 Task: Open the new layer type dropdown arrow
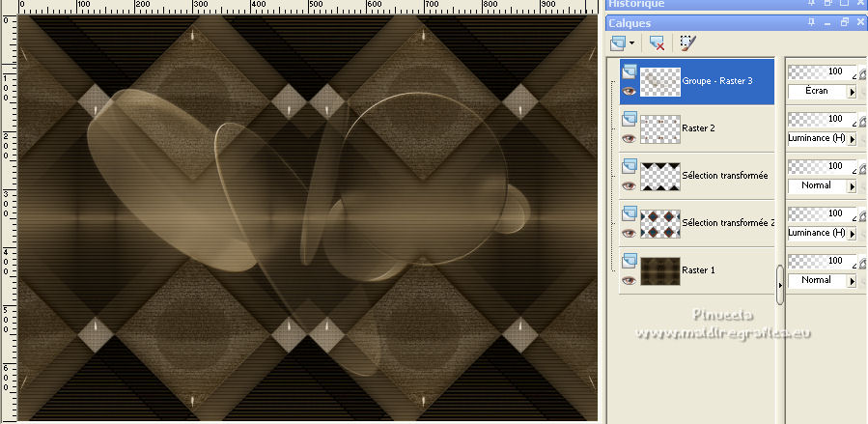[x=631, y=43]
